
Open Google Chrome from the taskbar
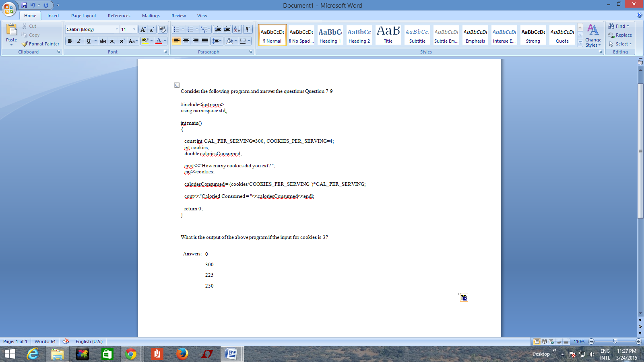pyautogui.click(x=131, y=354)
